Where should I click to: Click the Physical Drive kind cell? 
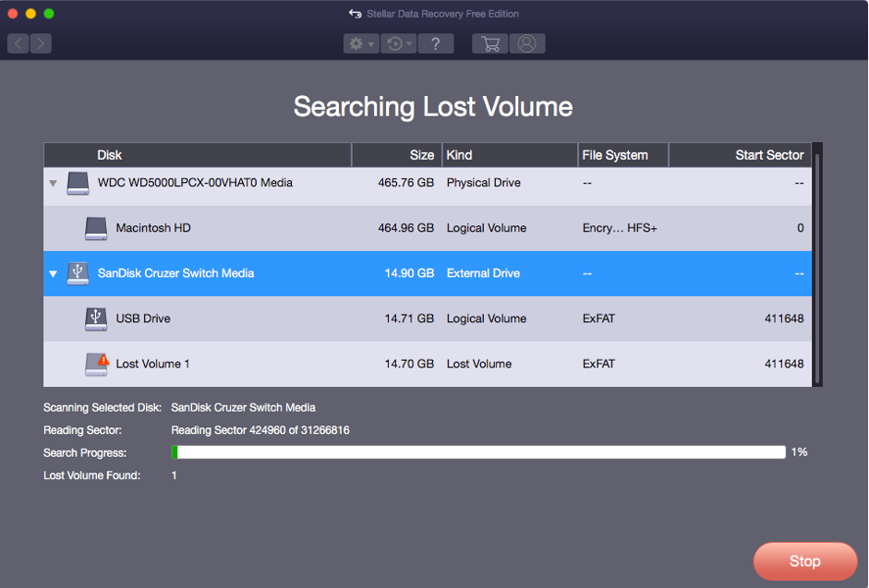[x=483, y=183]
